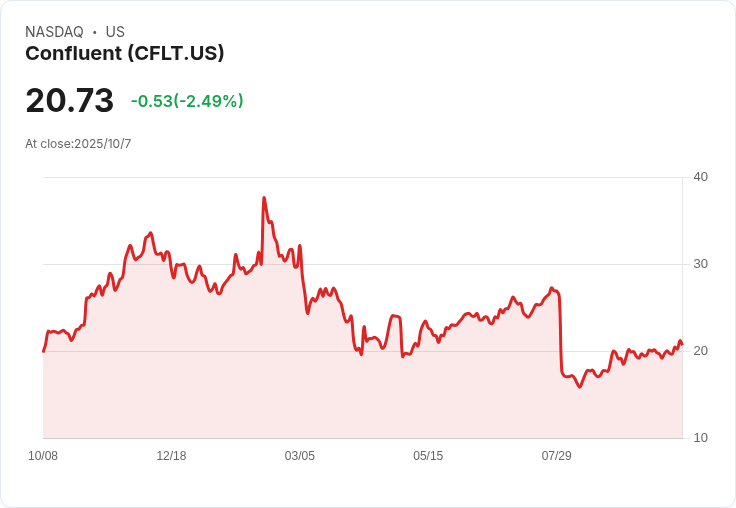The width and height of the screenshot is (736, 508).
Task: Select the 12/18 date on the x-axis
Action: (171, 456)
